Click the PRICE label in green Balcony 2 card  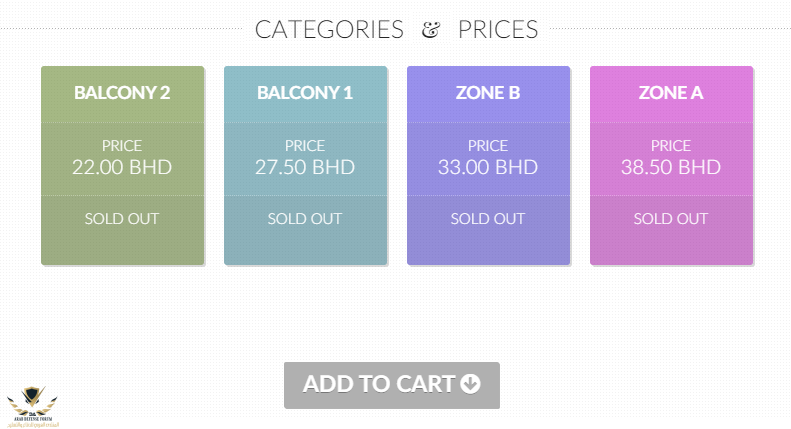122,146
